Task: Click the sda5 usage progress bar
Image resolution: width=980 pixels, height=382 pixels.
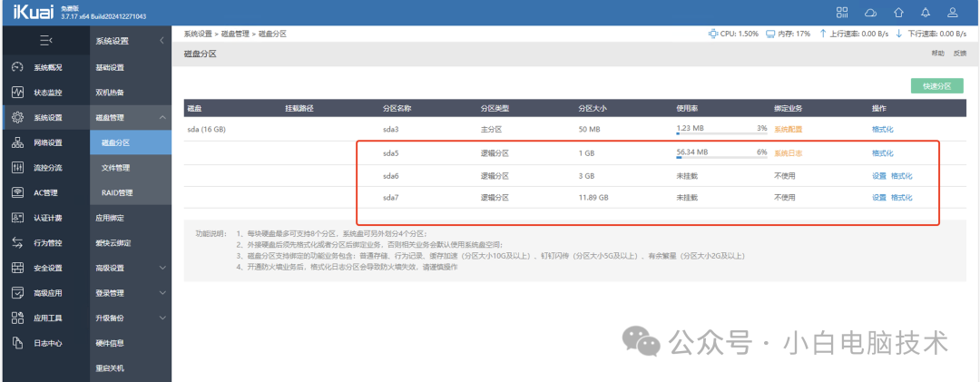Action: click(x=721, y=158)
